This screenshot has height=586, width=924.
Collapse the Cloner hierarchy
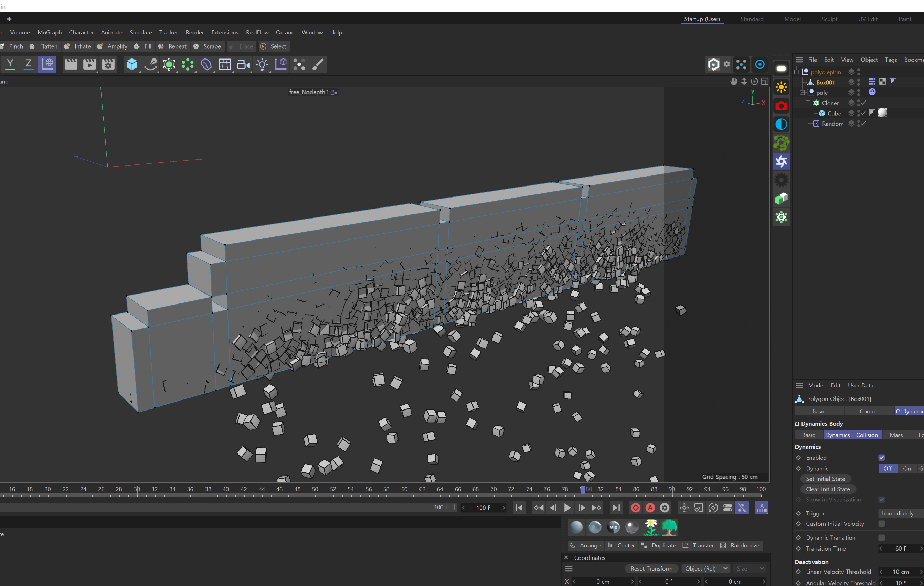tap(808, 103)
